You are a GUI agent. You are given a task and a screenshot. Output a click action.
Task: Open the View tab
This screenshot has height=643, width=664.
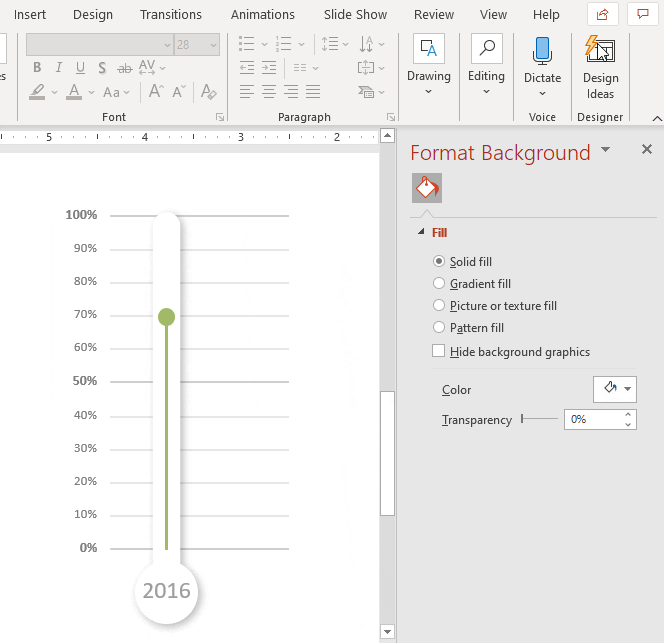pos(493,15)
